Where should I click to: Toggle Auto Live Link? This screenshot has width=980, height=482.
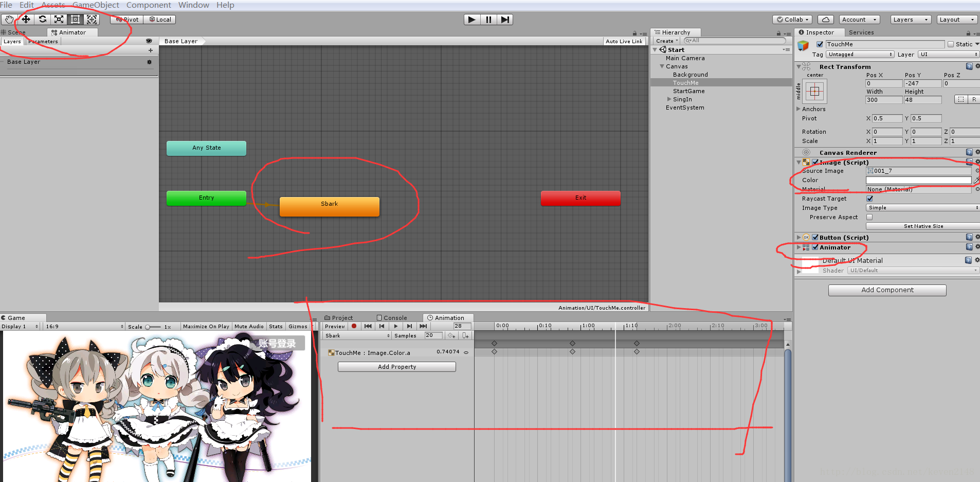624,41
